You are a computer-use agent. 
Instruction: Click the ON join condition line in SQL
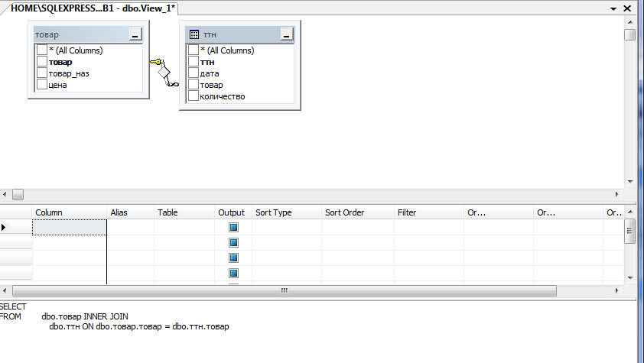139,326
